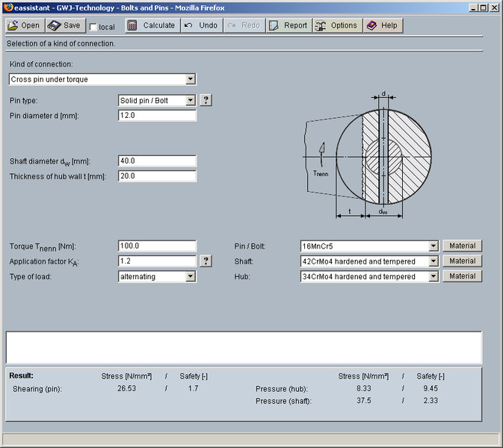Screen dimensions: 503x448
Task: Open the Help book icon
Action: (x=371, y=25)
